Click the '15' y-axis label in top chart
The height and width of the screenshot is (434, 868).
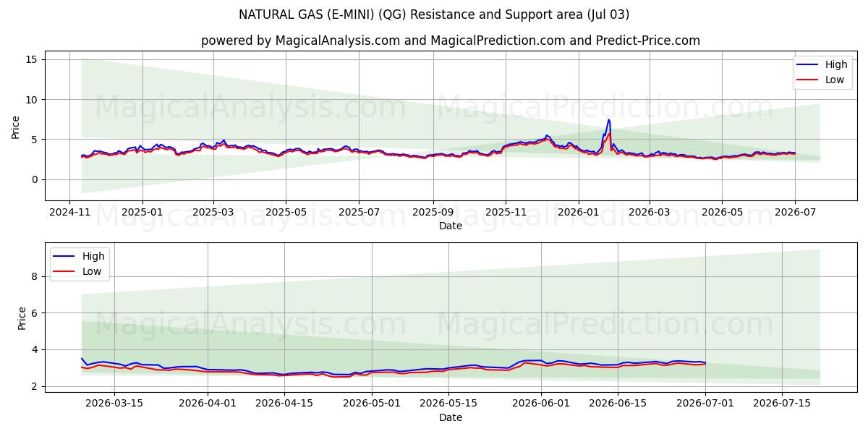pos(33,59)
